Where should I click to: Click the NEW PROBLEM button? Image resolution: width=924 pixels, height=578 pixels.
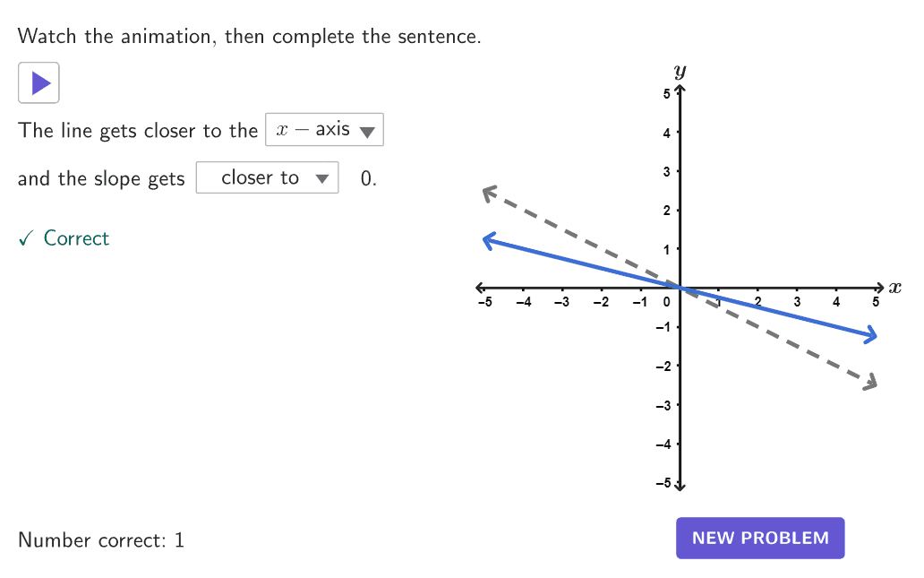point(760,538)
